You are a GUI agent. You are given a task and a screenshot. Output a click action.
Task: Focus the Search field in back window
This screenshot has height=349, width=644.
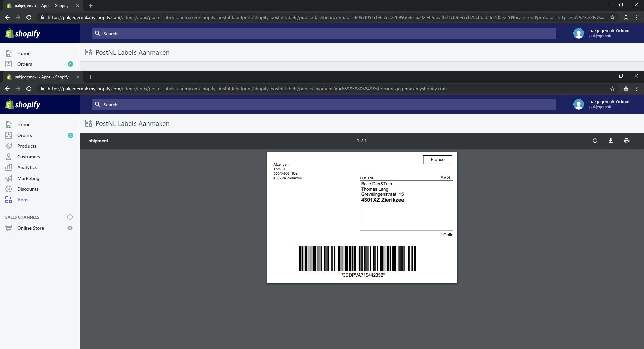(x=324, y=33)
